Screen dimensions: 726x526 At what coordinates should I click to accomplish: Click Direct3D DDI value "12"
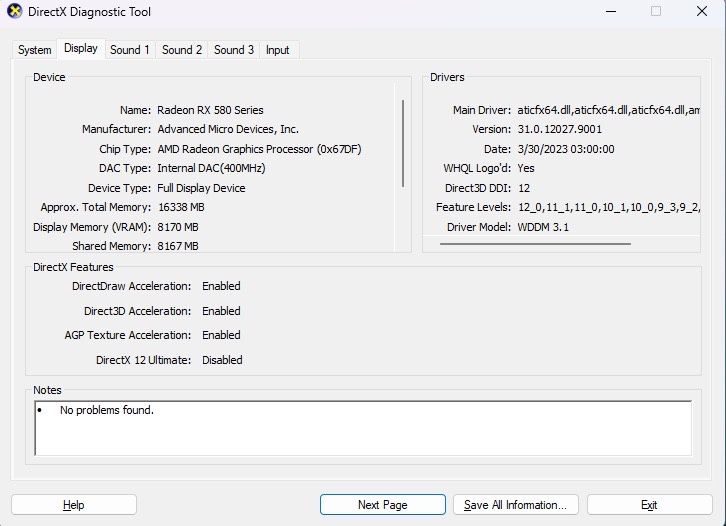[x=524, y=188]
